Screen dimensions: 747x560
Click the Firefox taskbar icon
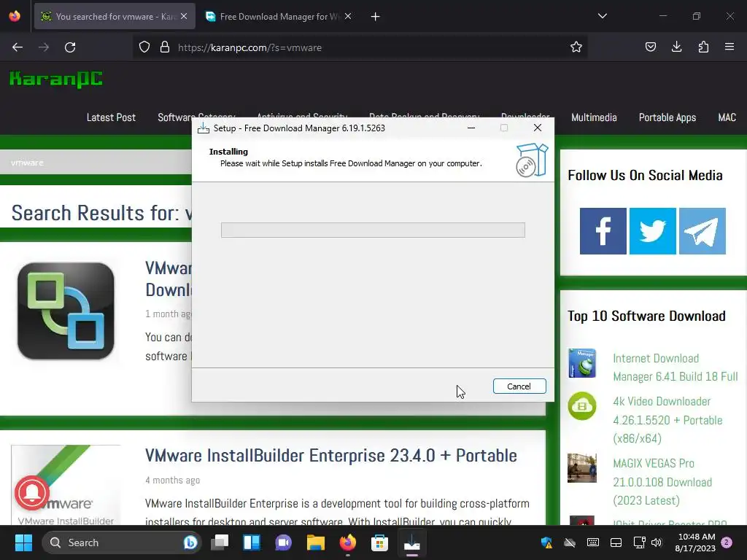click(348, 542)
